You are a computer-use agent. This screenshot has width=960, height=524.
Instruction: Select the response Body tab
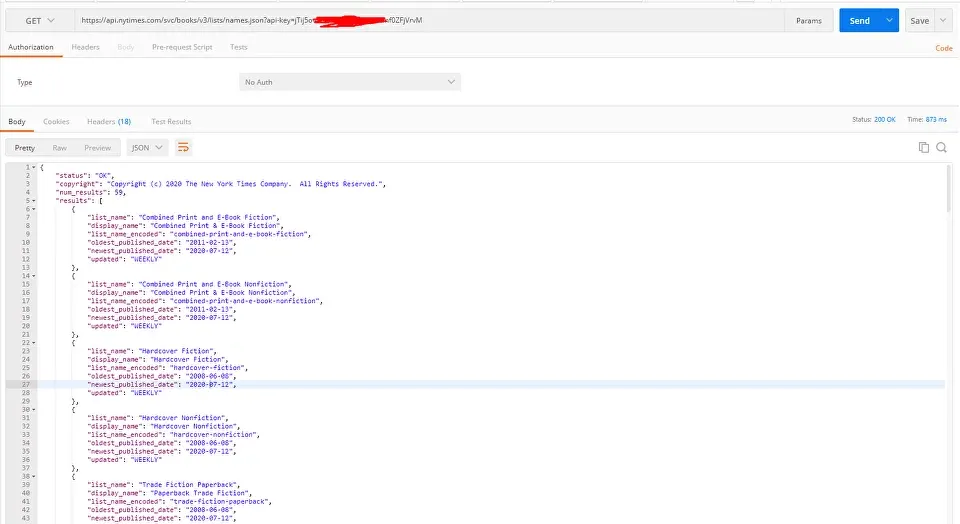tap(17, 121)
